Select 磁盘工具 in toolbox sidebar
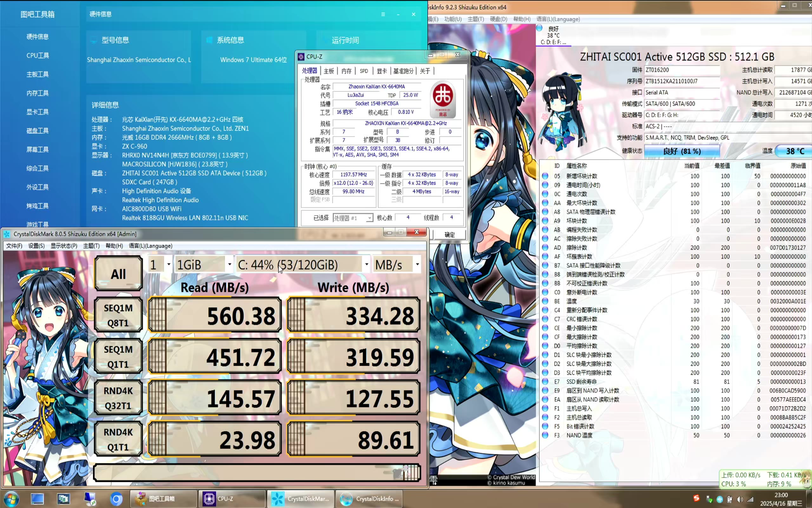Screen dimensions: 812x508 point(38,130)
